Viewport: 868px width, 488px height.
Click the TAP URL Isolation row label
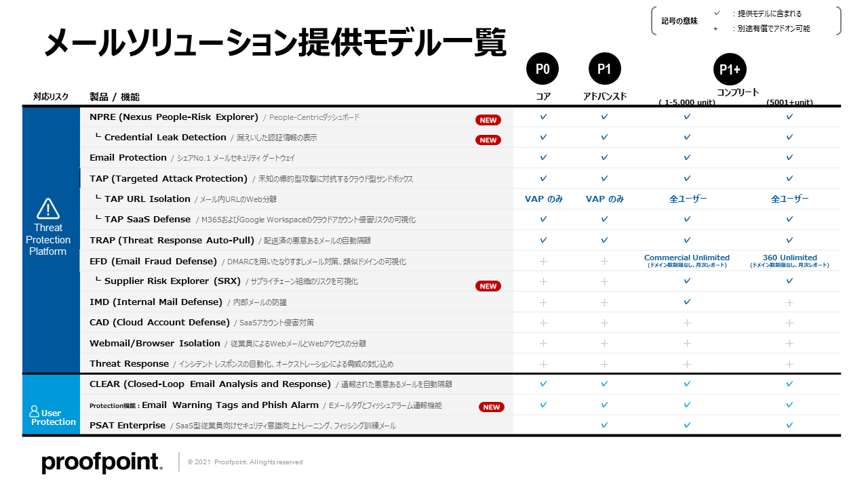pos(147,199)
